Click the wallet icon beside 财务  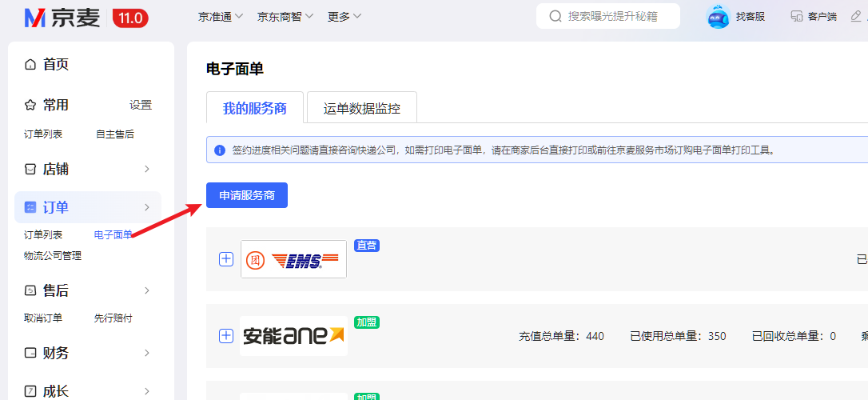point(30,353)
